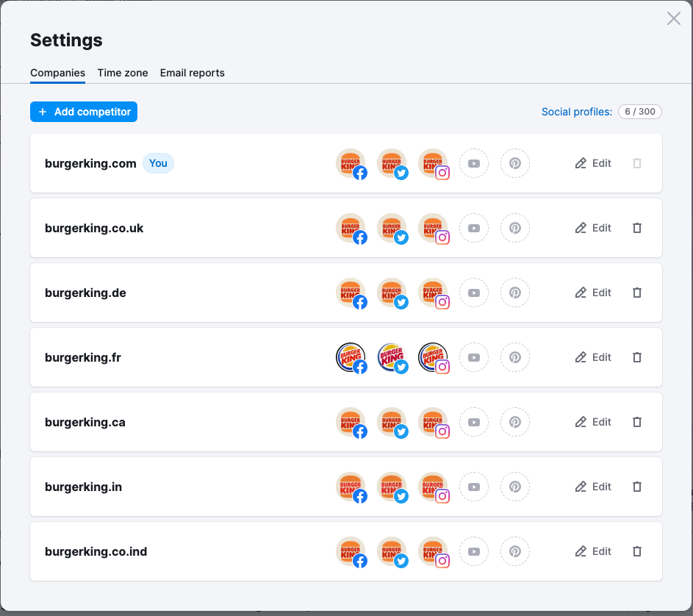
Task: Open the Social profiles link
Action: 576,112
